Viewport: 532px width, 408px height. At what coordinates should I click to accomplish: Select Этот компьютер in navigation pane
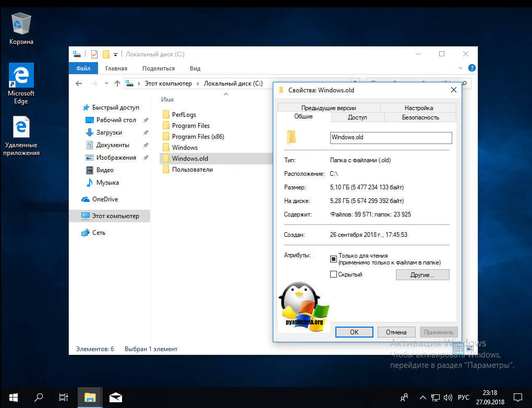coord(110,216)
